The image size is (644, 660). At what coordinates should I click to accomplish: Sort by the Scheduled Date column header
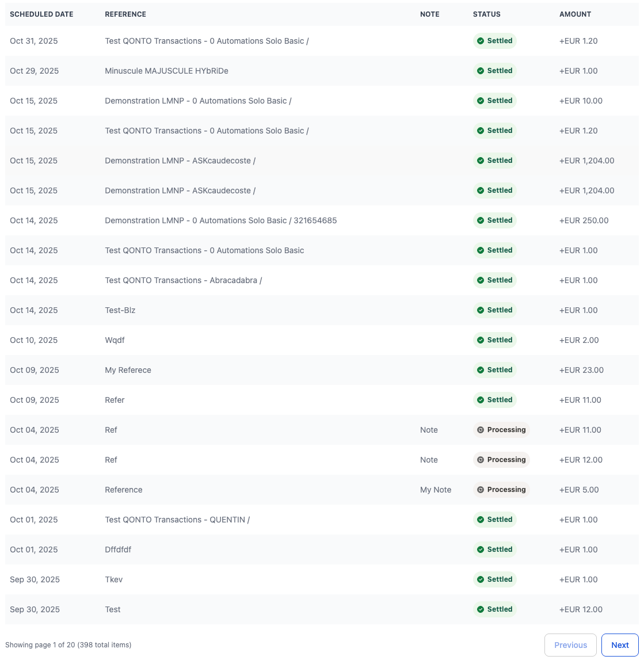[41, 14]
